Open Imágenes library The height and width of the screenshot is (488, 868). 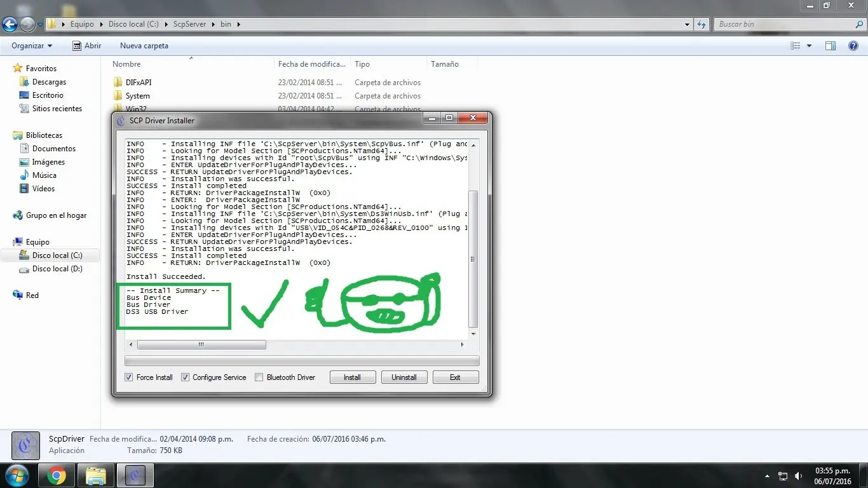[48, 162]
